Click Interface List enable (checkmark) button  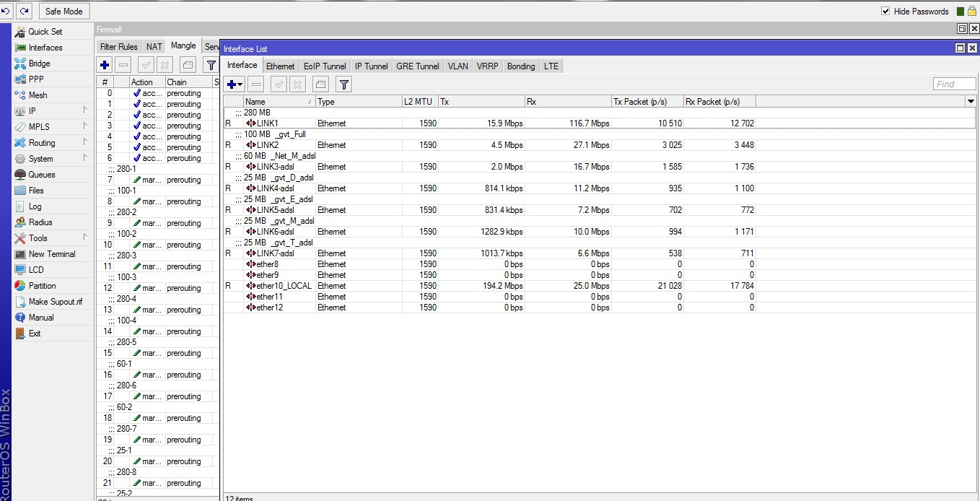(x=279, y=84)
